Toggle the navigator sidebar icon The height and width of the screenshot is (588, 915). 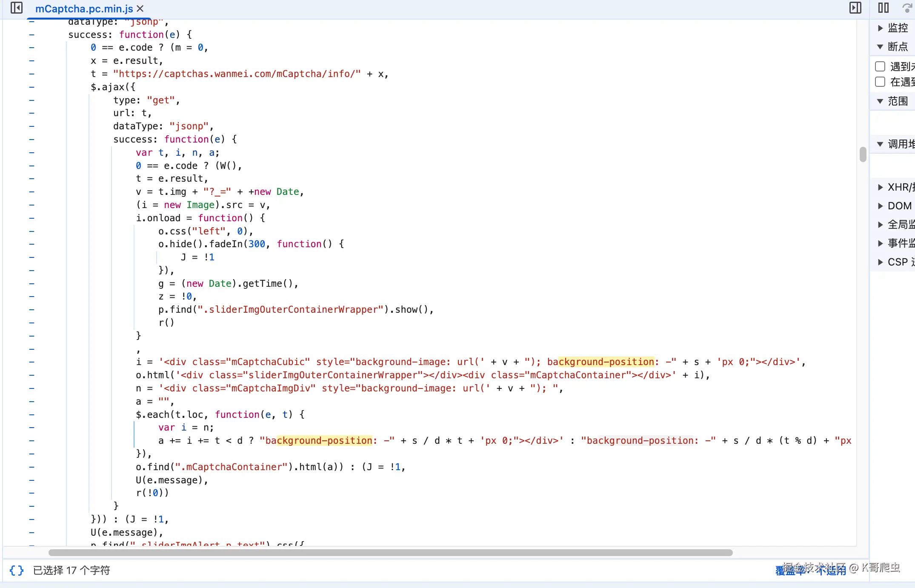coord(16,8)
